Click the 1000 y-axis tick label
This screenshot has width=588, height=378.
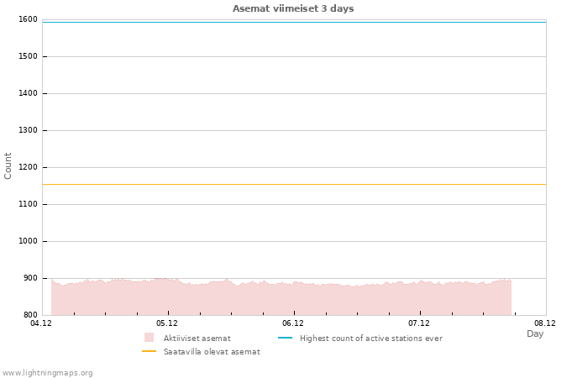click(x=27, y=241)
